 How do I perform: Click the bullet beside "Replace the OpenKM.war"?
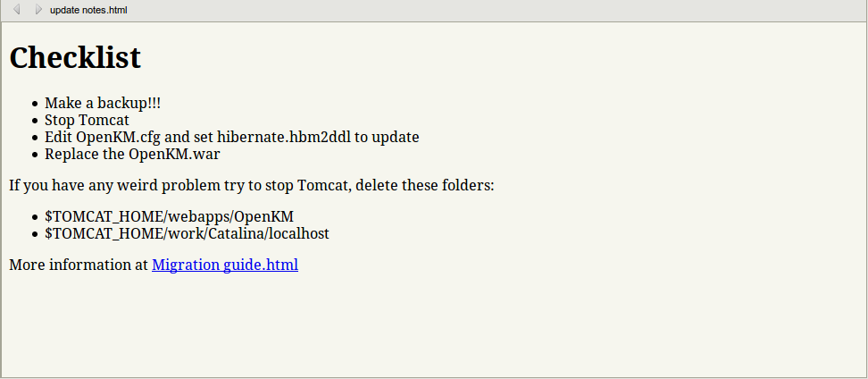click(x=34, y=155)
